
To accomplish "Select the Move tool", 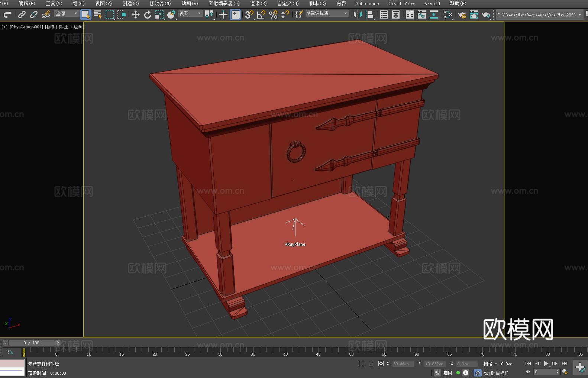I will pos(136,14).
